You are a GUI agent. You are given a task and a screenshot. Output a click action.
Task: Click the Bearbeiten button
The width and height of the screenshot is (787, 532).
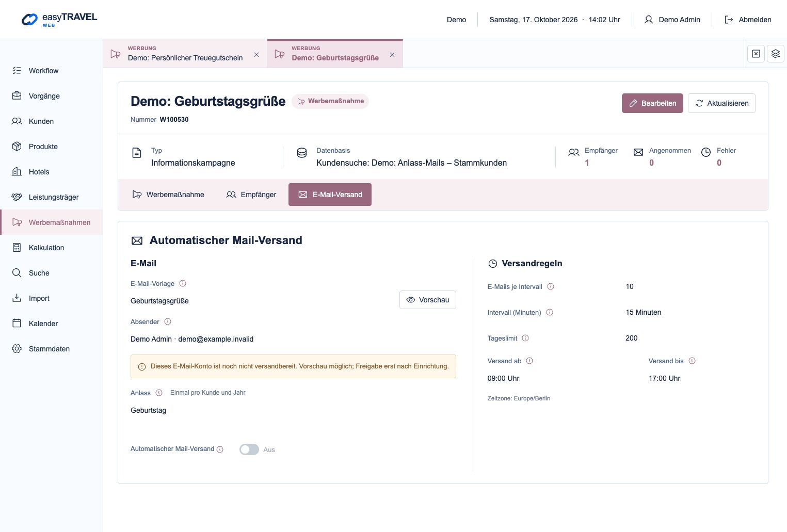point(652,103)
